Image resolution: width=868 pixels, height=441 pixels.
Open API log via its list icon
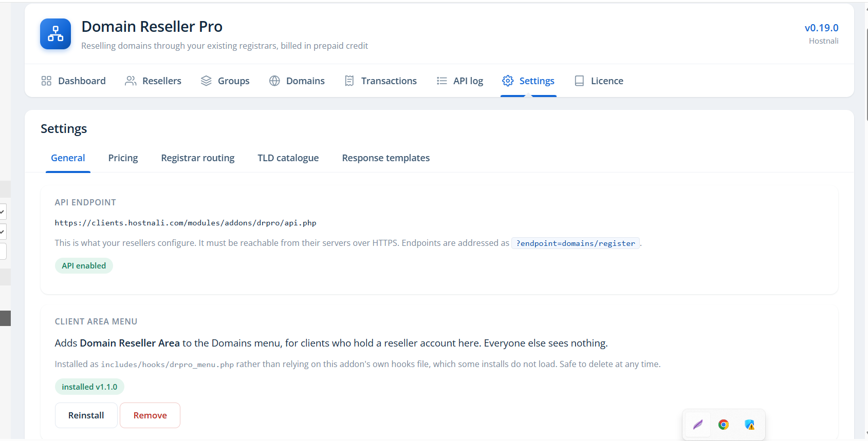[x=441, y=81]
